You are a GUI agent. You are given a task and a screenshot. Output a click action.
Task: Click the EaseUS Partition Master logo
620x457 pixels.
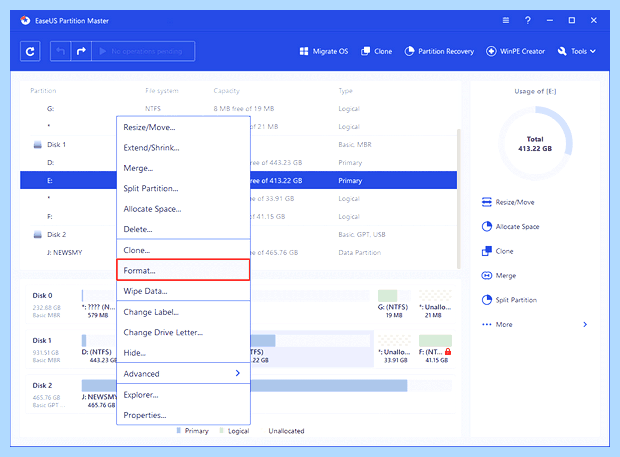25,20
